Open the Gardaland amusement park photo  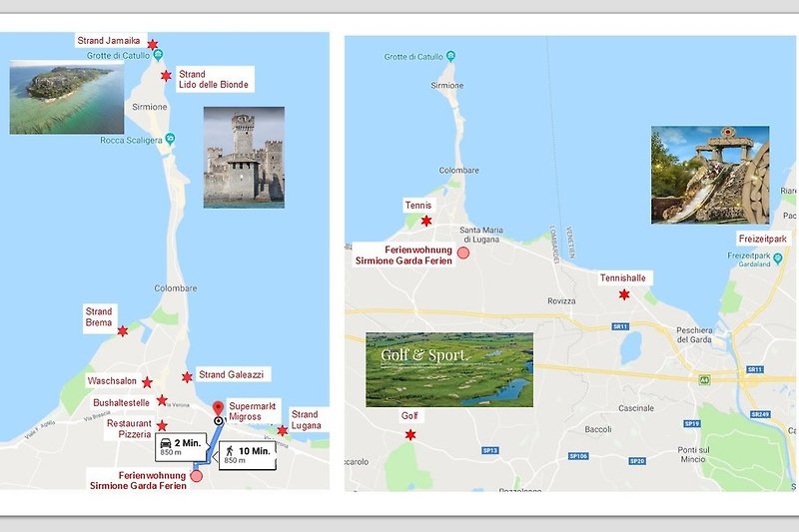coord(710,175)
